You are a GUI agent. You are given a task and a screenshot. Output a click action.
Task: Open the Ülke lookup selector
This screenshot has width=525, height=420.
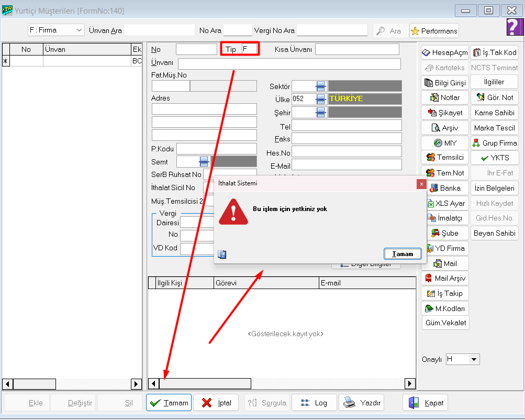pos(321,98)
